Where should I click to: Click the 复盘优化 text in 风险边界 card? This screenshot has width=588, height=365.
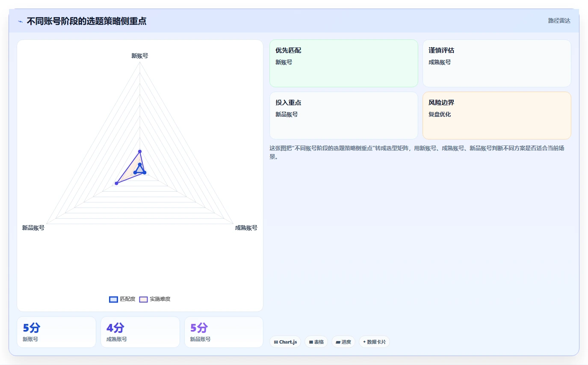(x=440, y=114)
